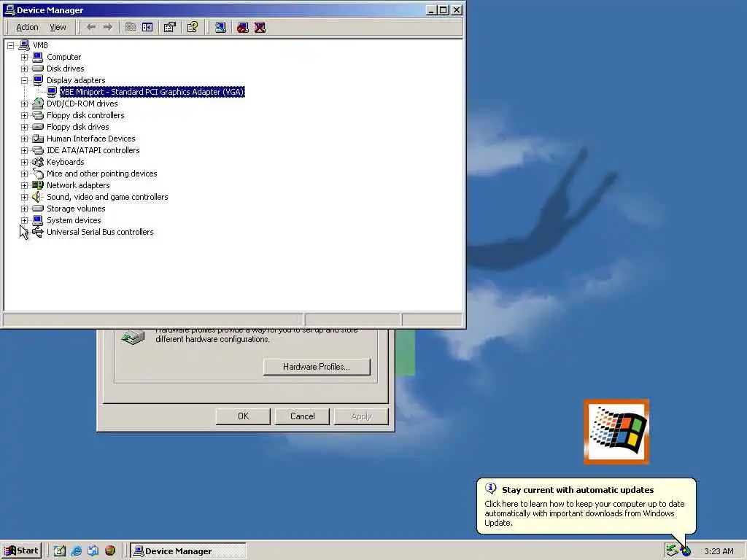Screen dimensions: 747x560
Task: Click the DVD/CD-ROM drives icon
Action: 38,104
